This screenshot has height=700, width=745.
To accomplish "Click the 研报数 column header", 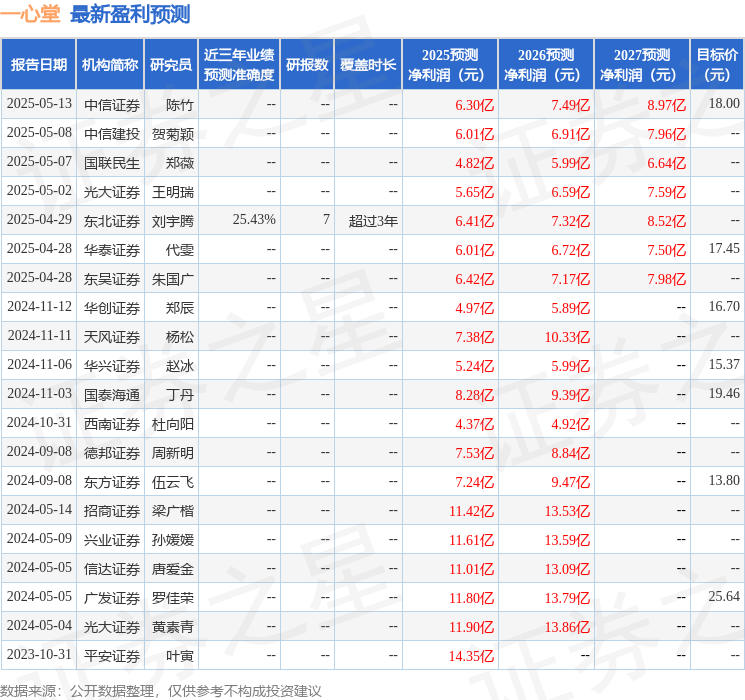I will click(307, 65).
